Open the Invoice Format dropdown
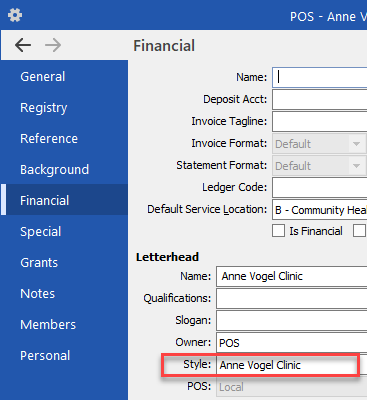 click(319, 144)
